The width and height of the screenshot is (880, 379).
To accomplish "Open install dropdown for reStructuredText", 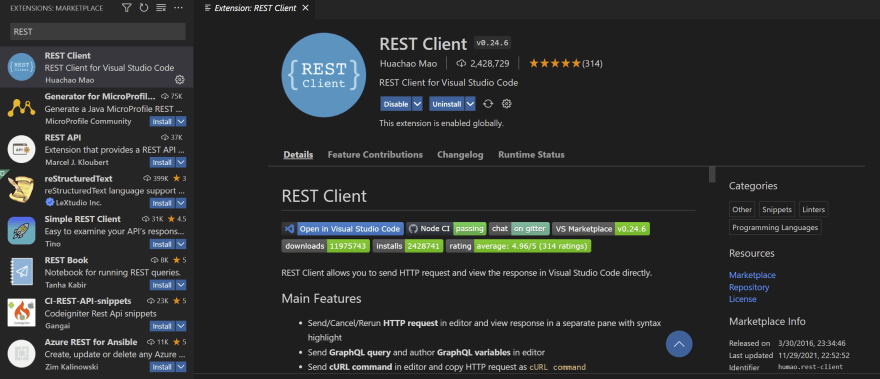I will click(181, 203).
